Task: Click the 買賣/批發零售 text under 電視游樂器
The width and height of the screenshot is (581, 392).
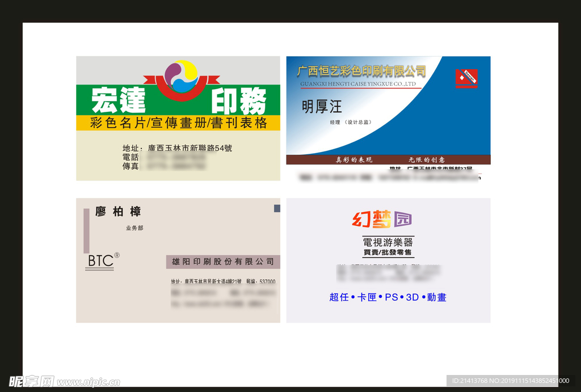Action: (388, 252)
